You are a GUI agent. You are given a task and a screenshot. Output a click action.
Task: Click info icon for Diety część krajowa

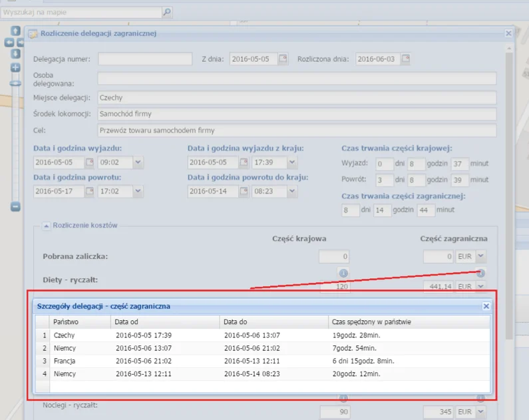pos(343,273)
